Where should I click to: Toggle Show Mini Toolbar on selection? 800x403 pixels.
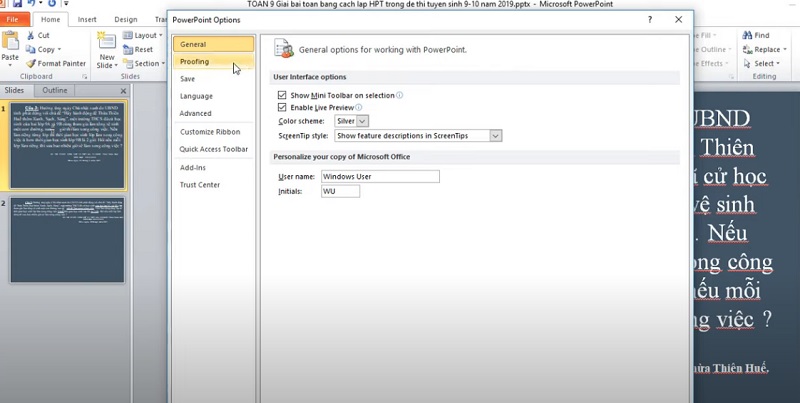(x=282, y=95)
